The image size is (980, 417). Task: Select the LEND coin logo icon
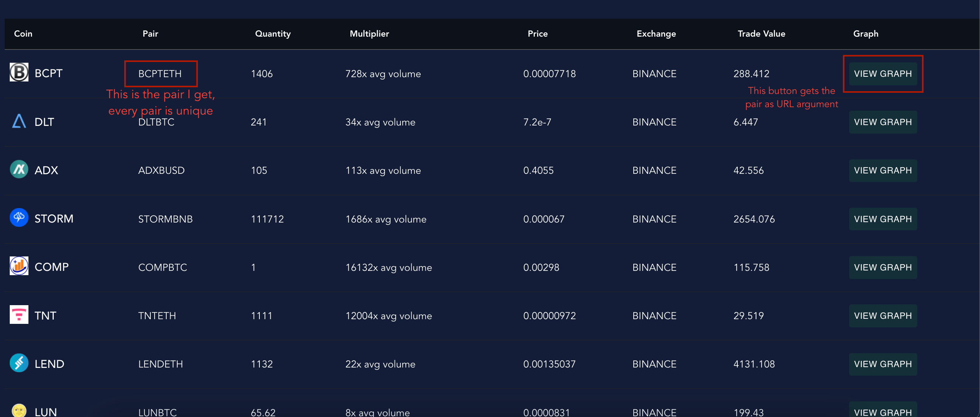pos(19,363)
